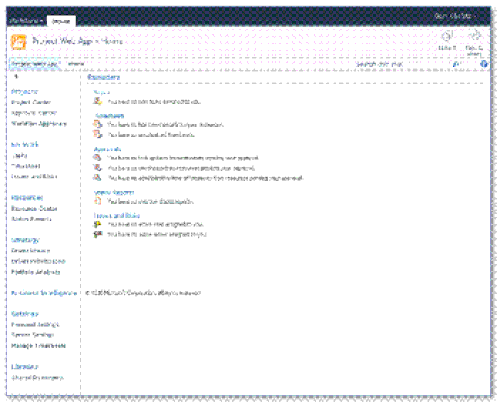500x405 pixels.
Task: Click the Status Reports reminder icon
Action: pos(98,201)
